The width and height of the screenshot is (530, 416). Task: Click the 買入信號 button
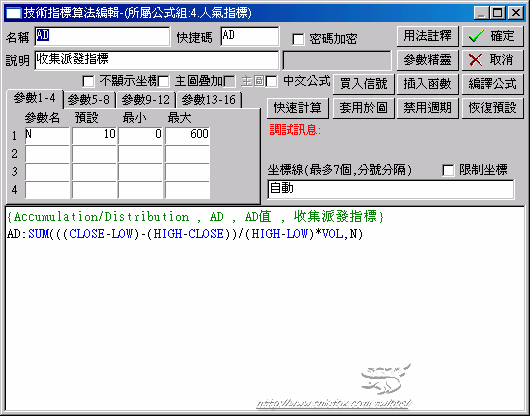pyautogui.click(x=364, y=84)
